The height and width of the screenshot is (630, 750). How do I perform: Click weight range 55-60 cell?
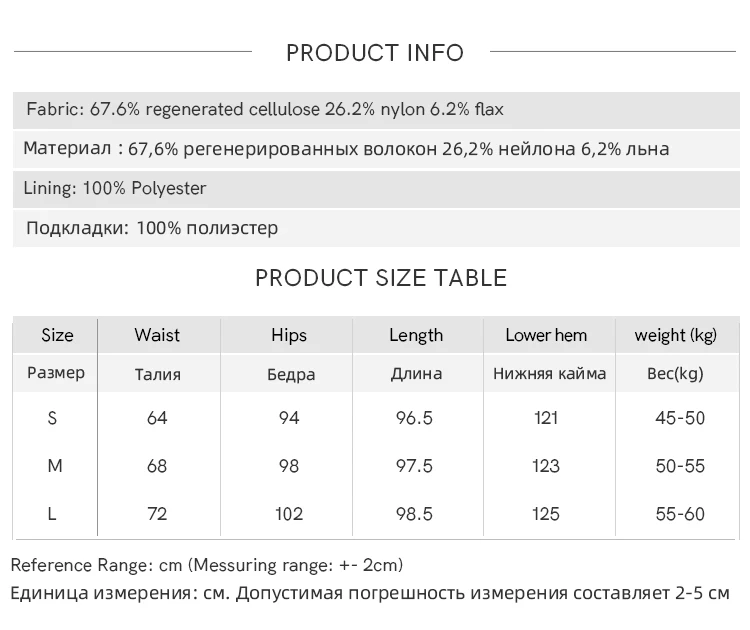(x=680, y=514)
